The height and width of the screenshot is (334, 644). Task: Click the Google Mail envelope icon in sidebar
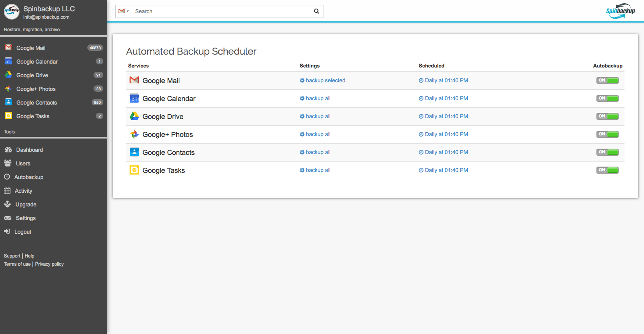[9, 47]
